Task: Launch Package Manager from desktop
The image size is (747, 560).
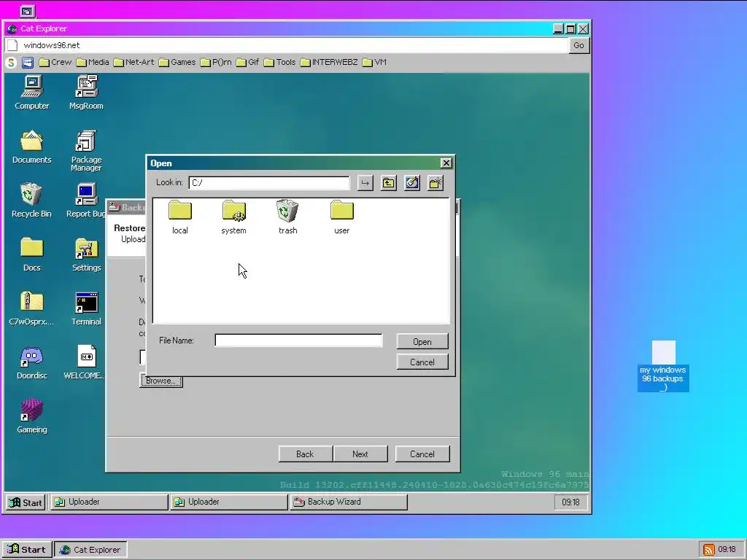Action: (86, 150)
